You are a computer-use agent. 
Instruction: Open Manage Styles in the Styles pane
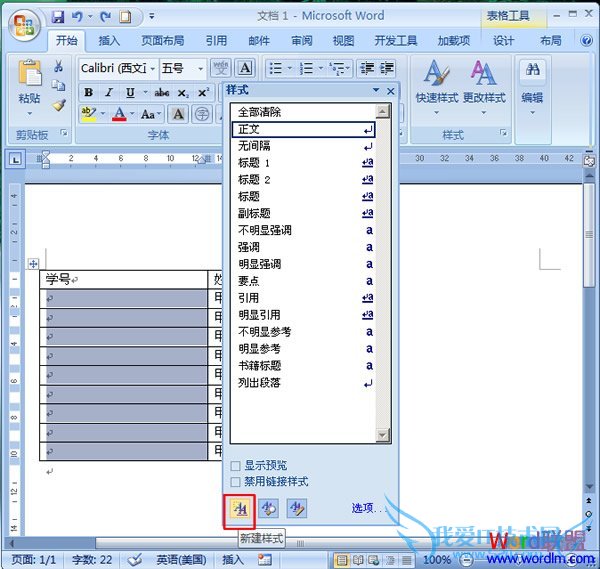tap(297, 509)
